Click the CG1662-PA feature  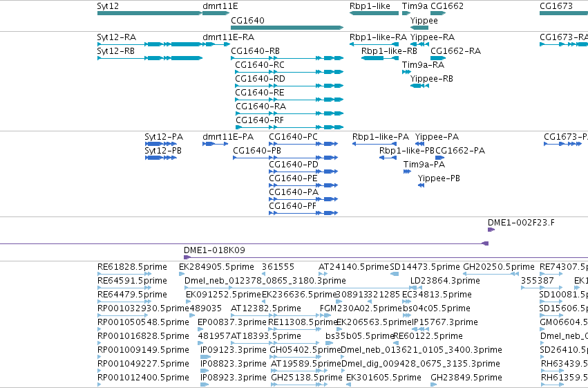[x=440, y=158]
